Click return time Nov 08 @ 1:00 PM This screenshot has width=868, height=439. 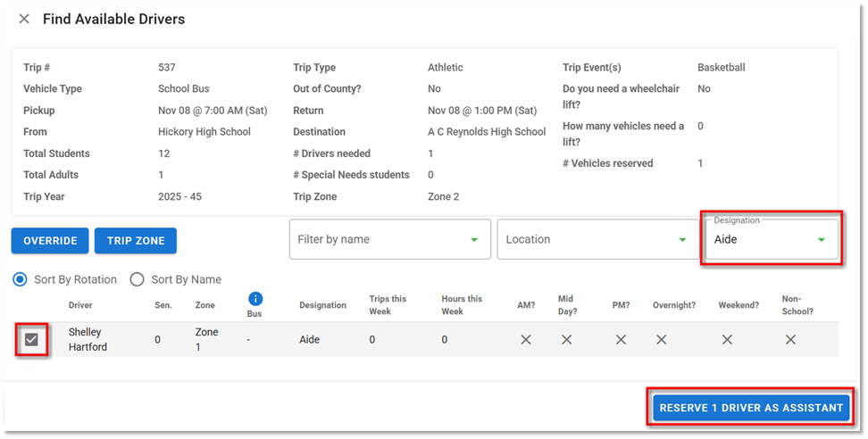pos(482,111)
